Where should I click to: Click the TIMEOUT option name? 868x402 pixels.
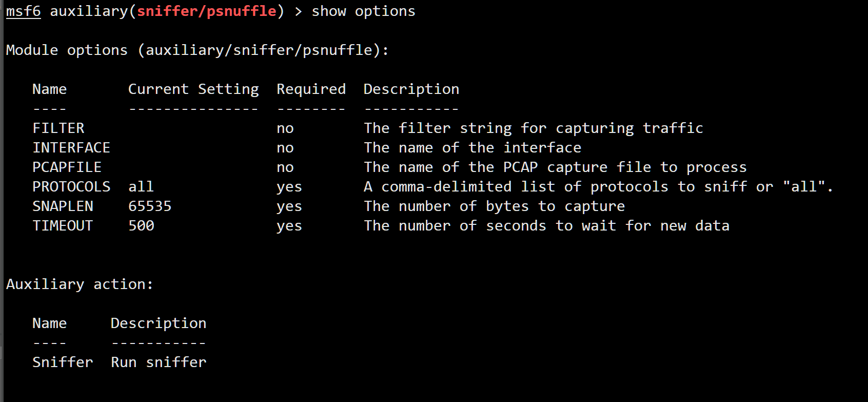pos(63,226)
